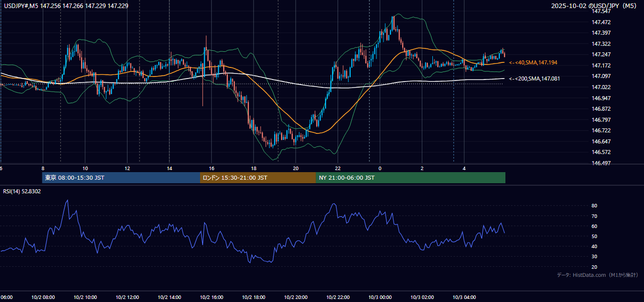Click price axis value 146.722
Image resolution: width=644 pixels, height=302 pixels.
click(x=601, y=130)
